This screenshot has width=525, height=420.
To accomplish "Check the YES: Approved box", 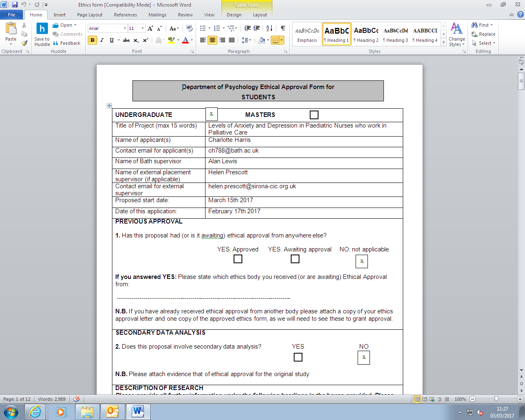I will click(238, 259).
